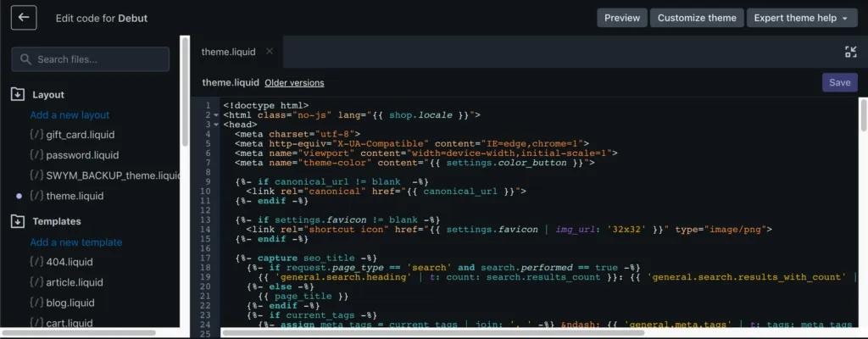Click Customize theme button
Screen dimensions: 868x339
point(697,18)
